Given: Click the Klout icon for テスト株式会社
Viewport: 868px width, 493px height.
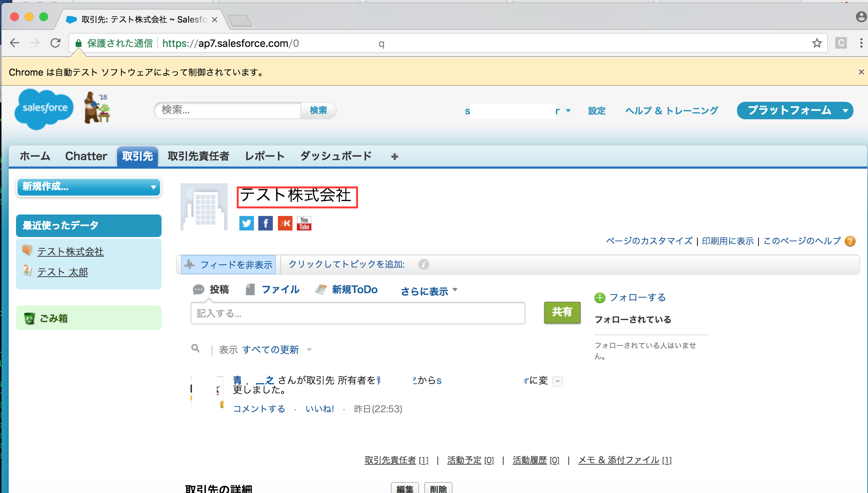Looking at the screenshot, I should click(284, 223).
